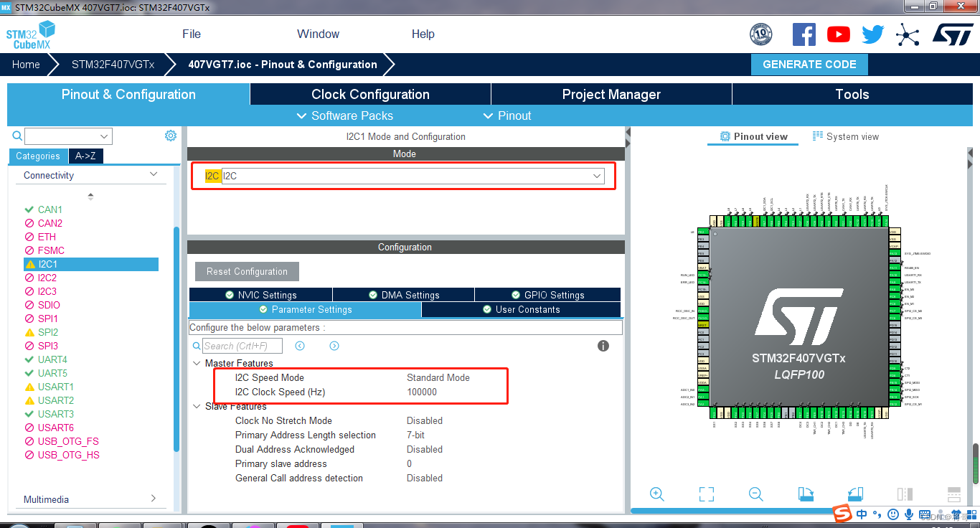The image size is (980, 528).
Task: Zoom out of the pinout view
Action: (x=755, y=494)
